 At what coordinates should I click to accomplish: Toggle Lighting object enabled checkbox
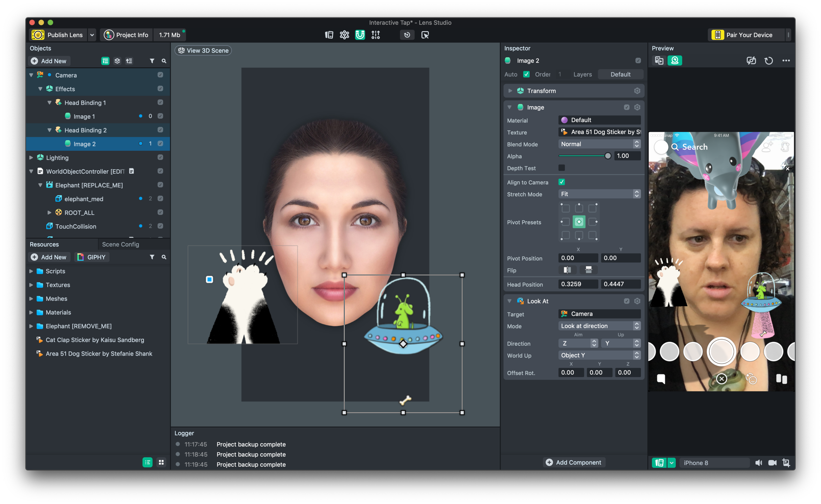pos(160,157)
